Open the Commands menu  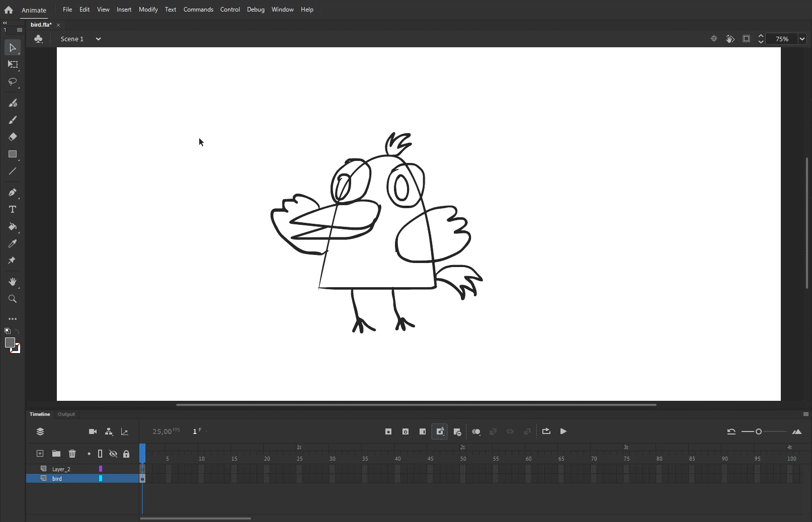click(x=198, y=10)
